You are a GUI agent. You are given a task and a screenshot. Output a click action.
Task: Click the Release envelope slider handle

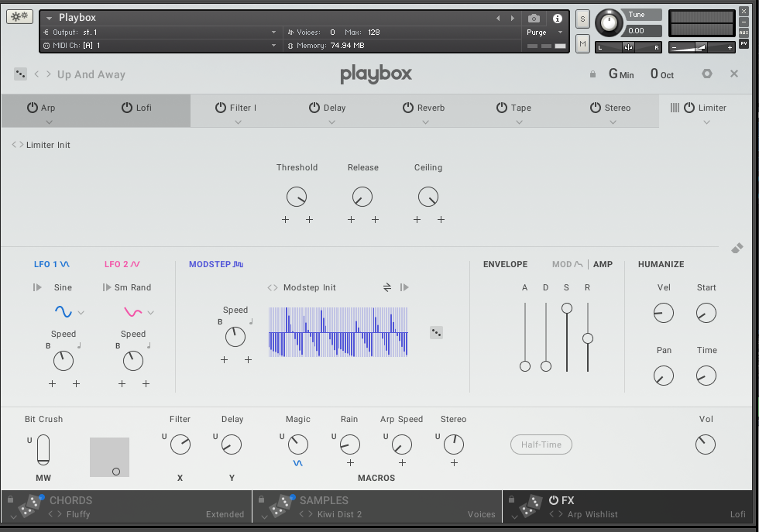(x=588, y=338)
